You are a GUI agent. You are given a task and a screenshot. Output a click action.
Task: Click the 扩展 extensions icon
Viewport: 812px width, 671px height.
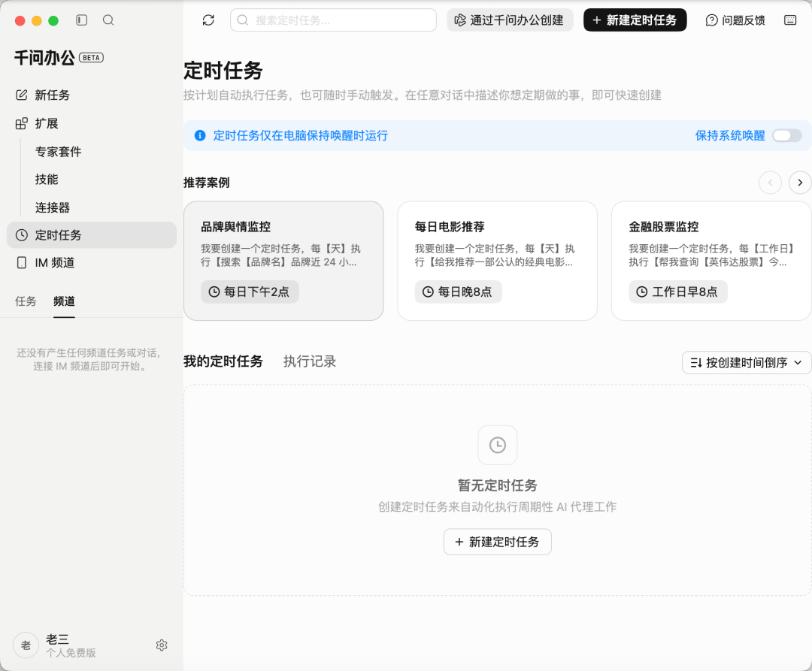click(21, 124)
